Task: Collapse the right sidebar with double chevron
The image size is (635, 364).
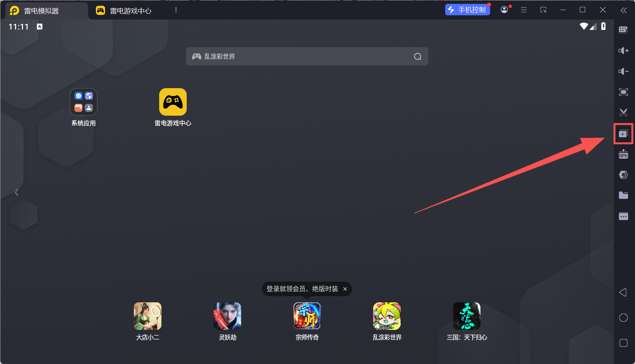Action: click(623, 10)
